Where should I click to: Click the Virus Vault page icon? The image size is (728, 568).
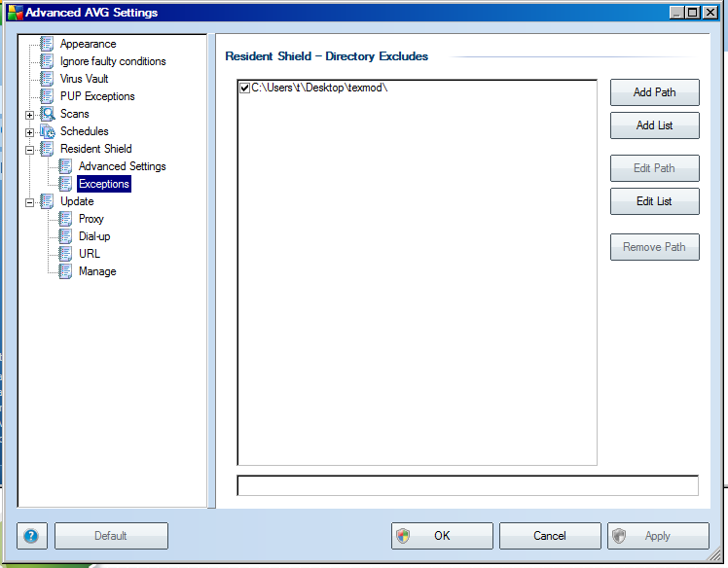click(x=47, y=79)
